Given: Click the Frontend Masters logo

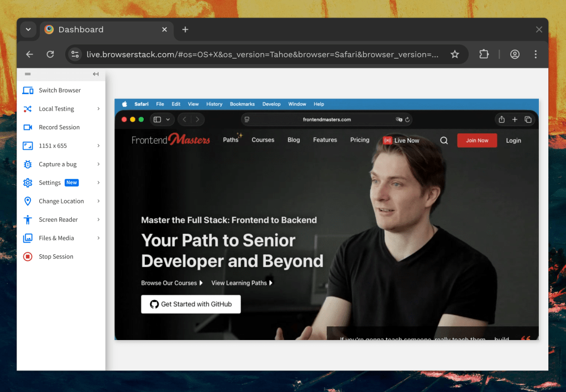Looking at the screenshot, I should (170, 139).
